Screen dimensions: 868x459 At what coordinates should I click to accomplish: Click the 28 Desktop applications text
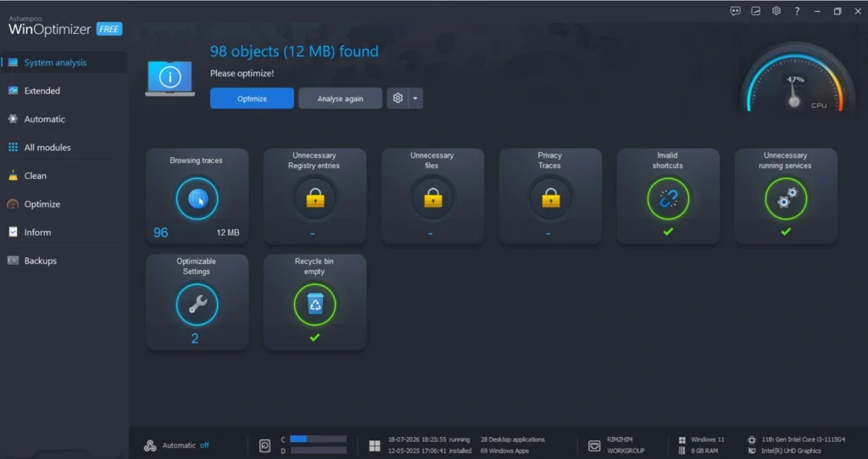[513, 439]
